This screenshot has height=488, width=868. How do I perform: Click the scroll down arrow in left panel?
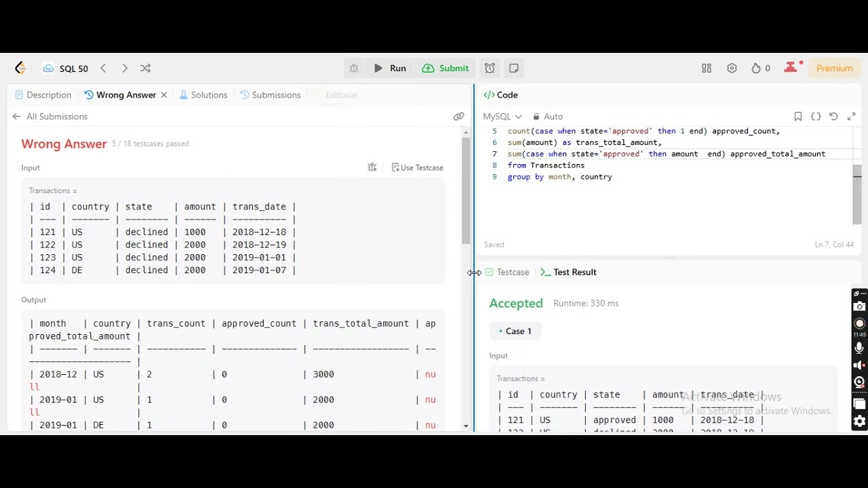point(466,426)
